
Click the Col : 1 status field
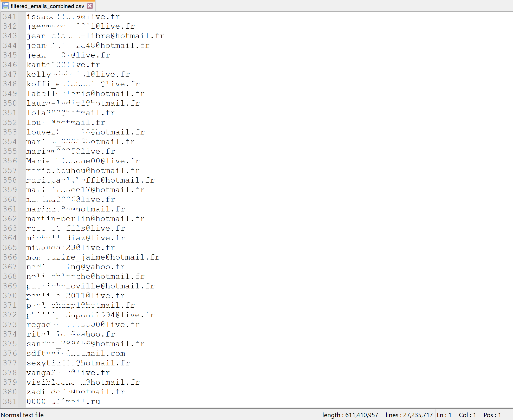467,415
